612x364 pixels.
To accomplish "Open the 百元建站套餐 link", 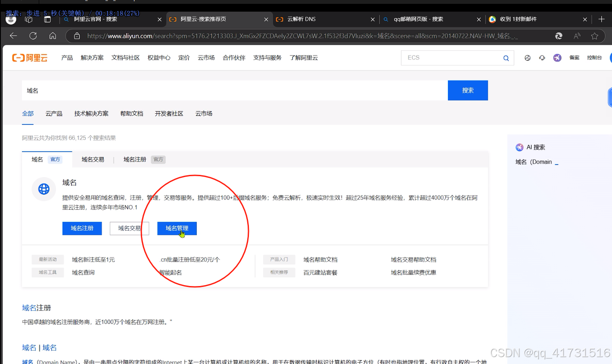I will coord(320,273).
